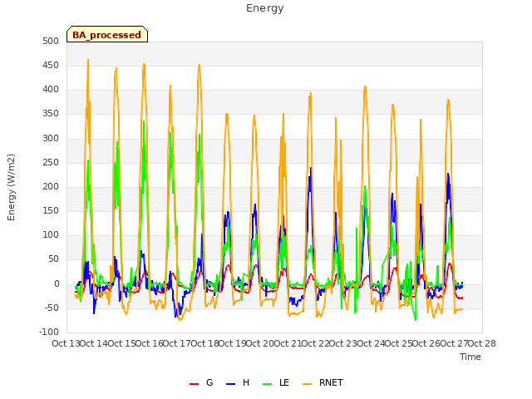
Task: Click the 300 y-axis tick label
Action: point(51,138)
